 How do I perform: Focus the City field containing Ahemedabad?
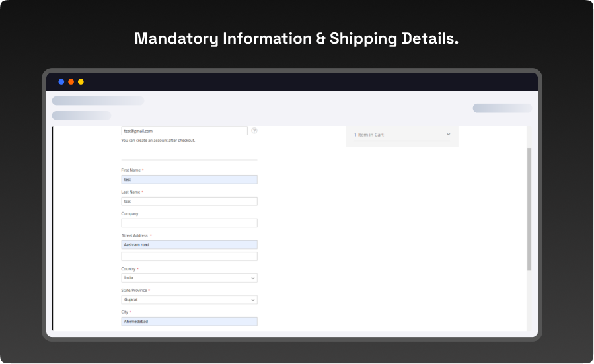click(189, 322)
